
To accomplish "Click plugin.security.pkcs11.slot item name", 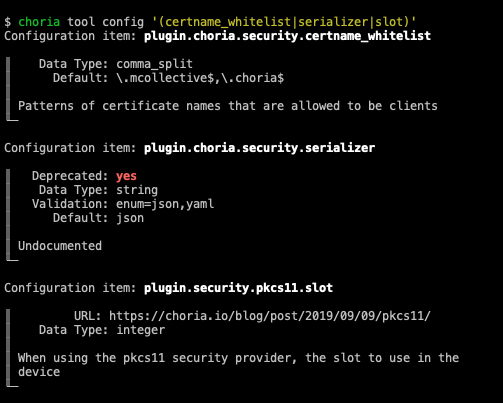I will point(238,288).
